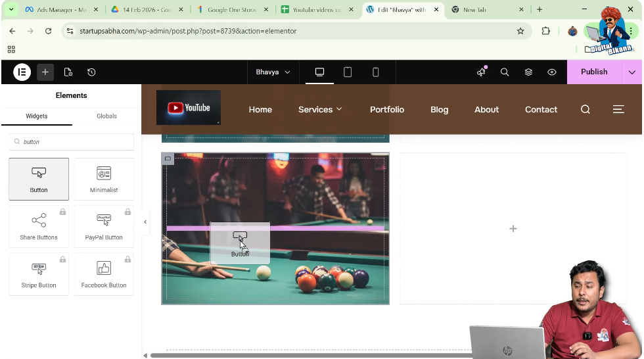Close the Ads Manager tab
Screen dimensions: 644x359
pyautogui.click(x=96, y=9)
